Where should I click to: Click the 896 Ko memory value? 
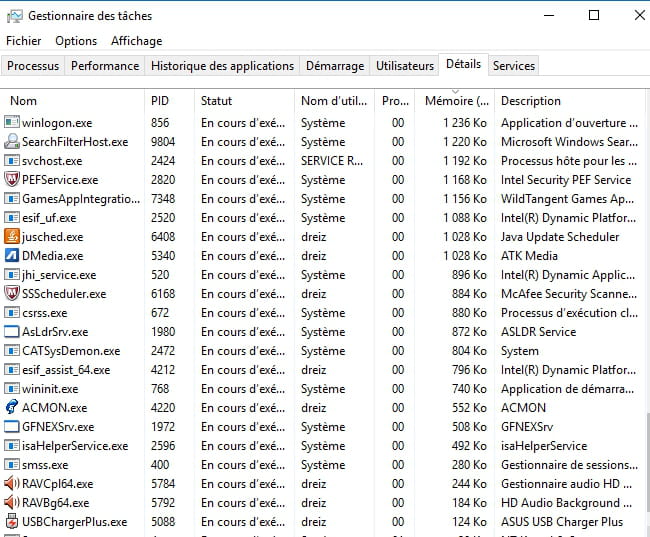pyautogui.click(x=469, y=275)
